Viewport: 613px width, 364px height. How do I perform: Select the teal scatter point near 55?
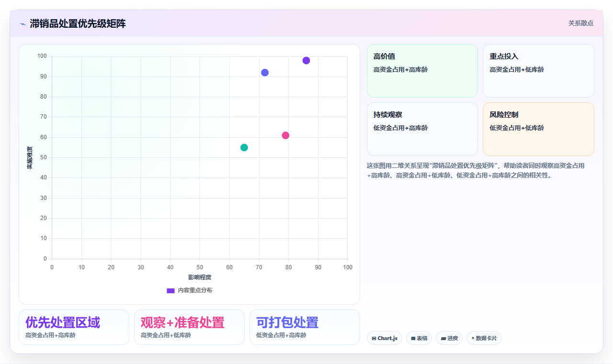tap(244, 147)
